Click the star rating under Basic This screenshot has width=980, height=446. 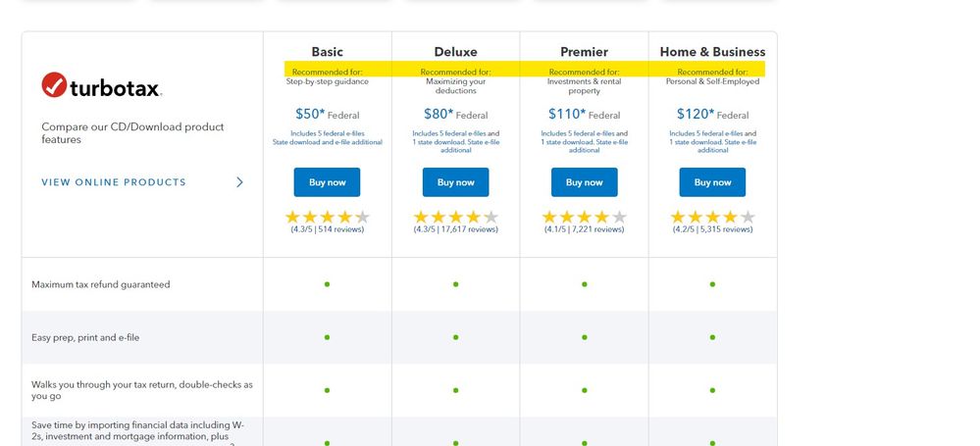[x=327, y=218]
